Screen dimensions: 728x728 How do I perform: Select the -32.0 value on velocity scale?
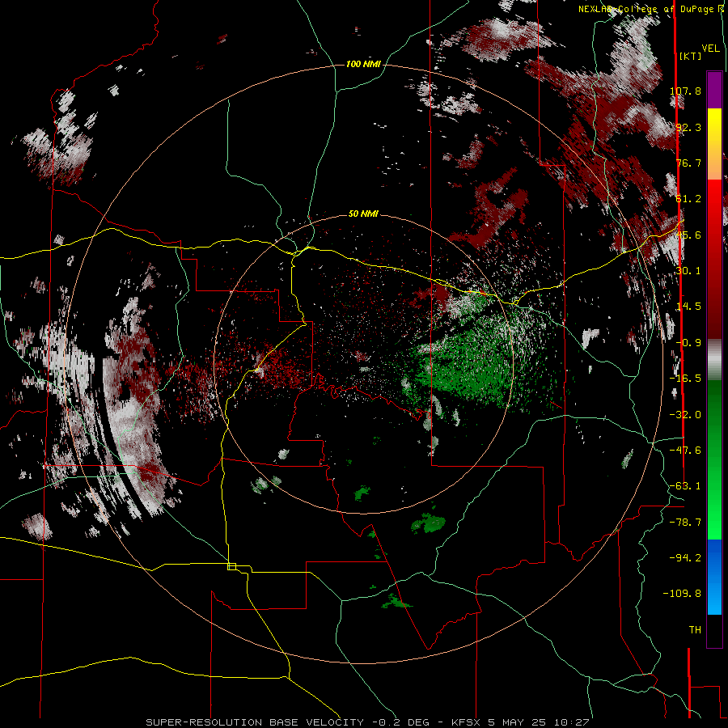pos(685,415)
